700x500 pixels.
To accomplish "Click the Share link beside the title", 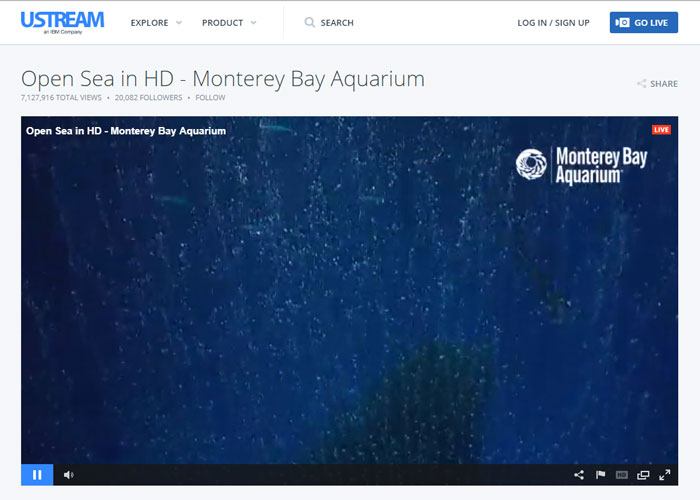I will click(658, 83).
